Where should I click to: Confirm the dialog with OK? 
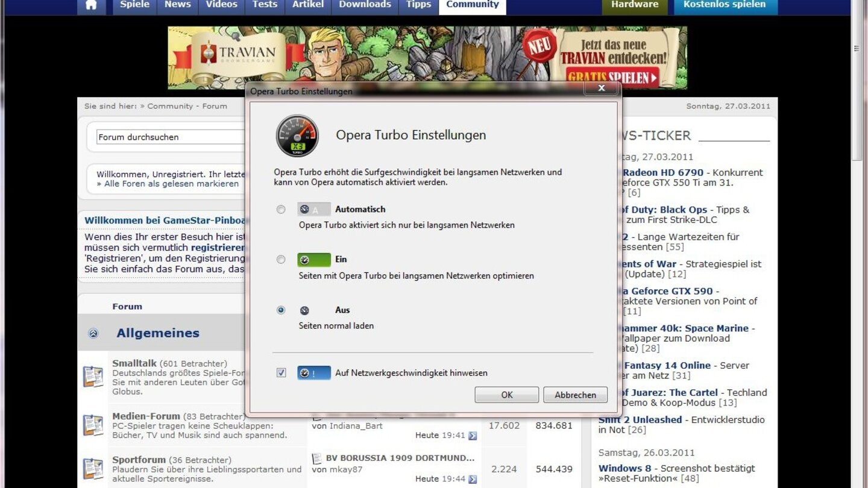(506, 395)
